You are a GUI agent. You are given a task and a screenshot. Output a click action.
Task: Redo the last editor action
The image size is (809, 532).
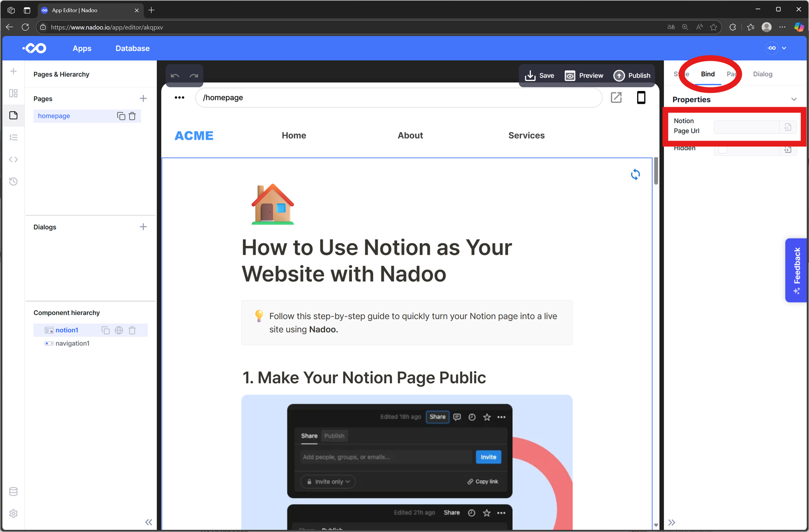tap(194, 76)
